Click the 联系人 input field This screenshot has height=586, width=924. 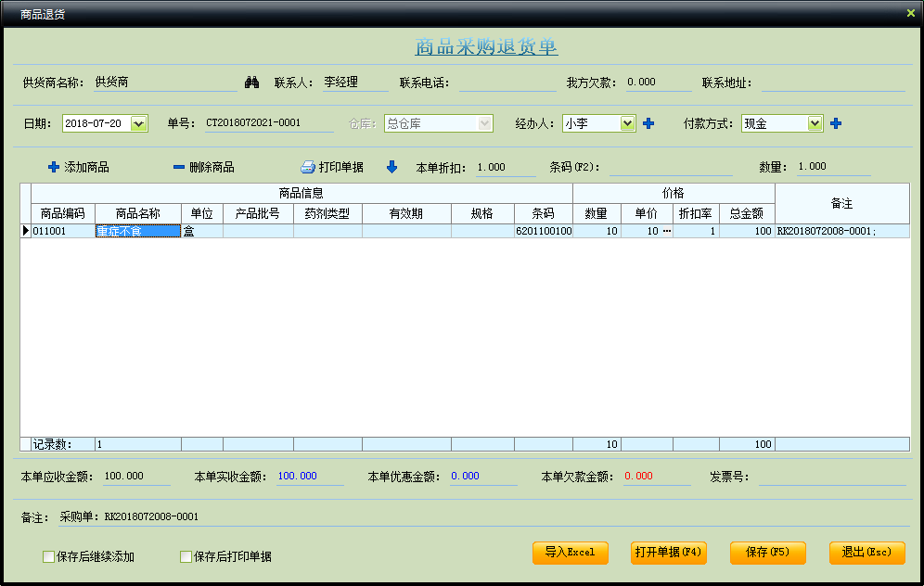355,83
